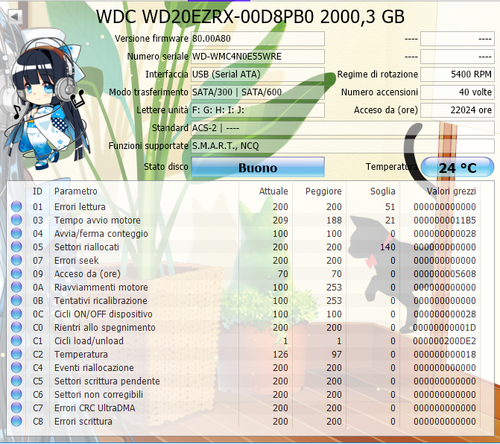Image resolution: width=500 pixels, height=444 pixels.
Task: Click the Attuale column header
Action: pos(274,191)
